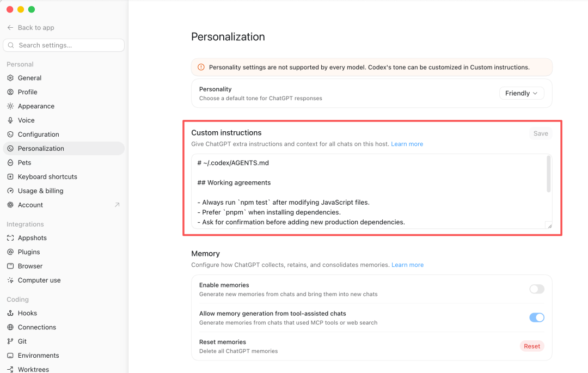Enable the memories toggle switch
This screenshot has height=373, width=588.
coord(537,289)
